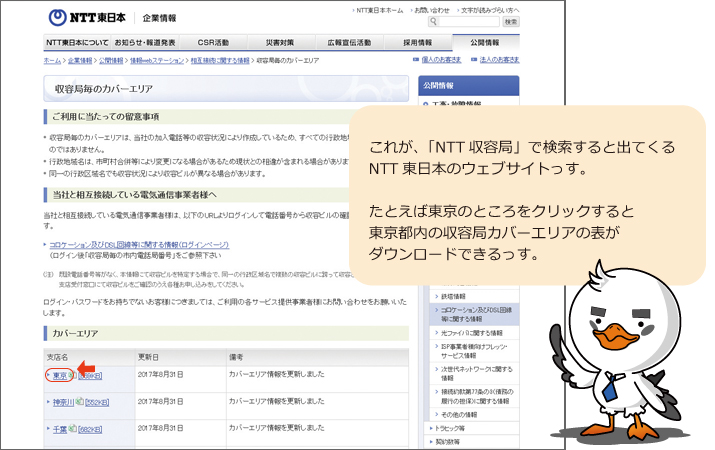Screen dimensions: 715x450
Task: Click the 更新日 column header
Action: tap(148, 357)
